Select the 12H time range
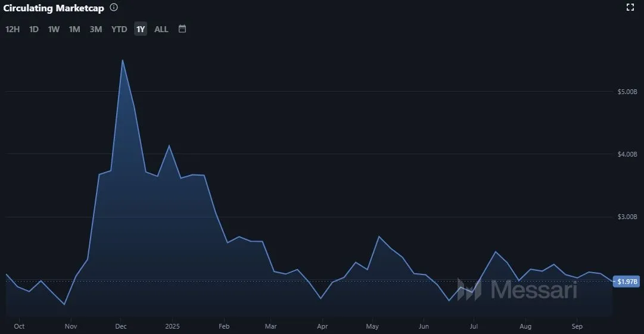 pos(13,29)
